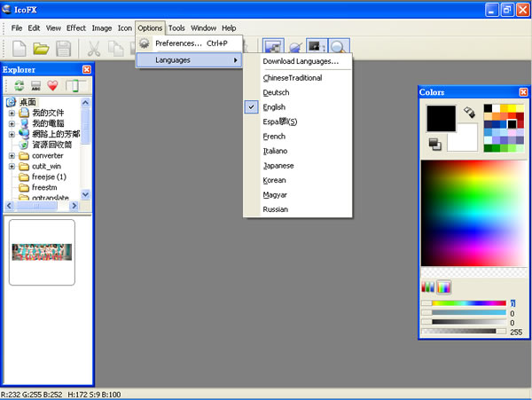
Task: Toggle the Explorer preview pane layout icon
Action: coord(75,85)
